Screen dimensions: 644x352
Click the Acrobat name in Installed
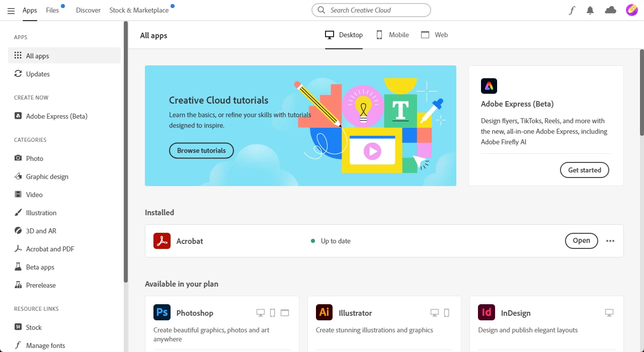point(190,241)
